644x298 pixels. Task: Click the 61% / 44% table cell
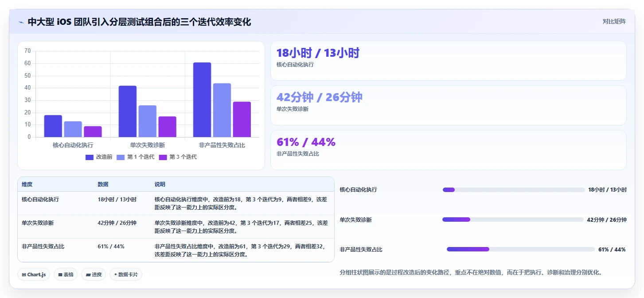pos(111,247)
